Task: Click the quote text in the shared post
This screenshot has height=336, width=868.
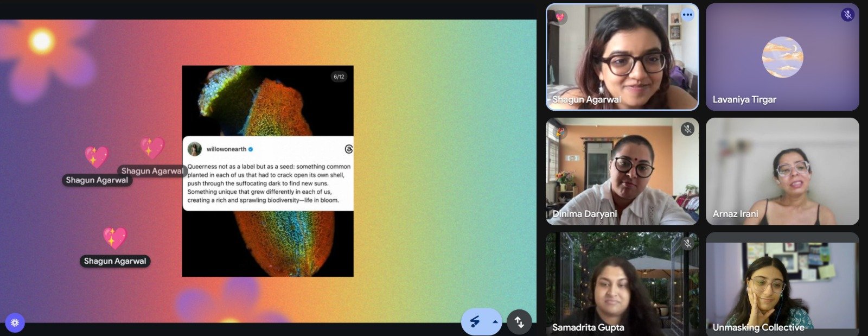Action: tap(269, 183)
